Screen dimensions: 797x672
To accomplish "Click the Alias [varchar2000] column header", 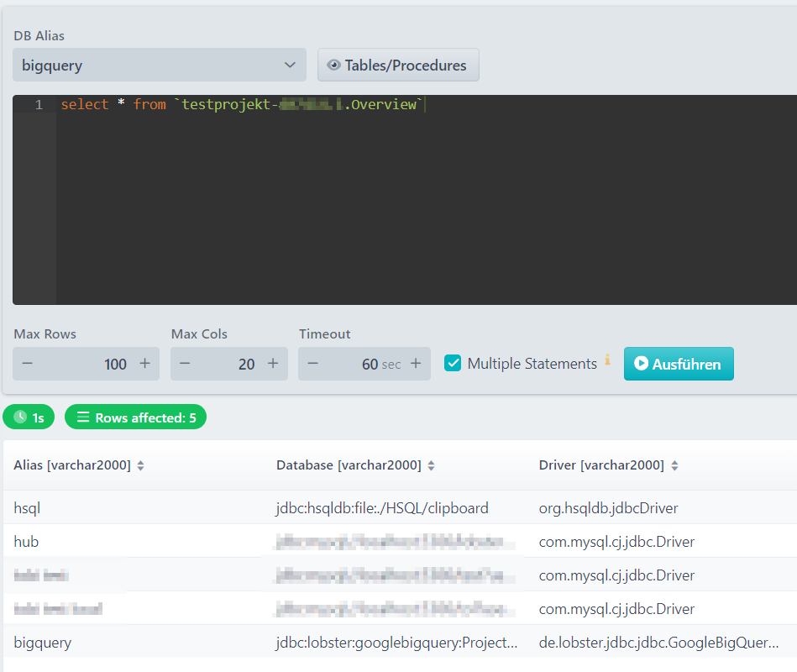I will tap(72, 465).
